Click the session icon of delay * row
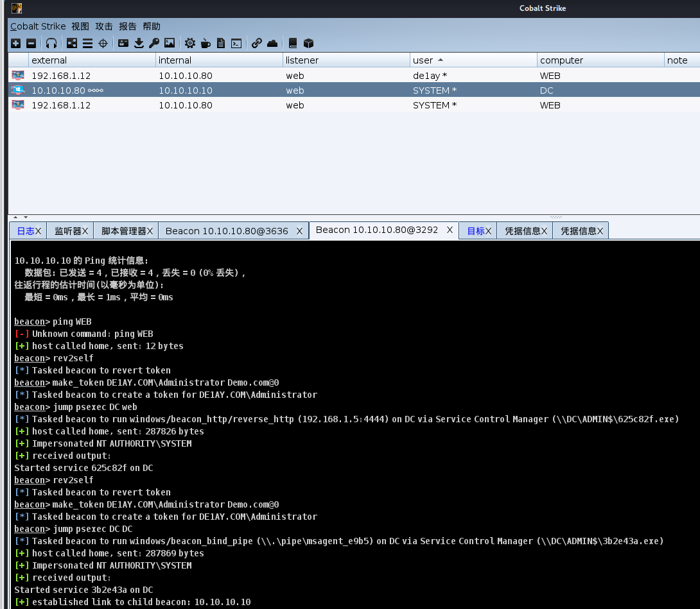 18,75
